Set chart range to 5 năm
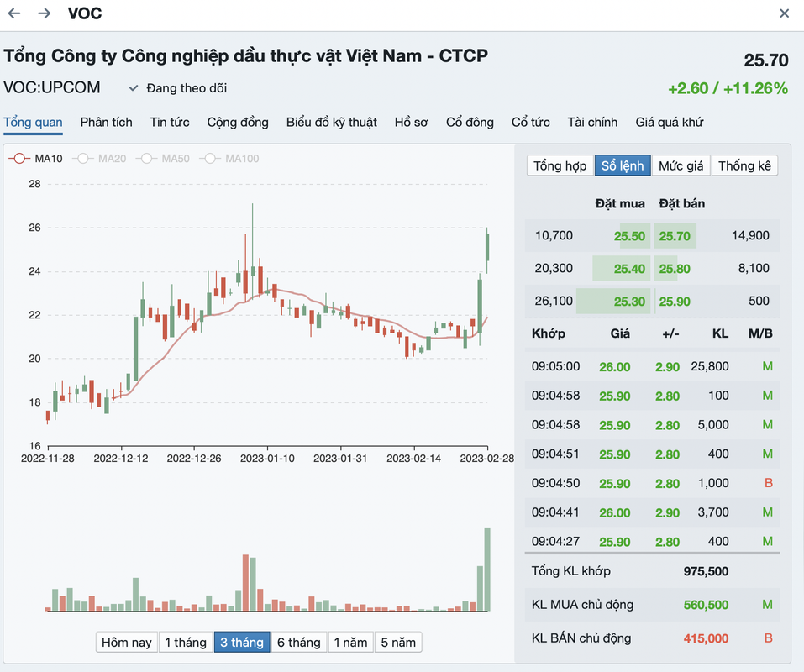Viewport: 804px width, 672px height. tap(398, 643)
